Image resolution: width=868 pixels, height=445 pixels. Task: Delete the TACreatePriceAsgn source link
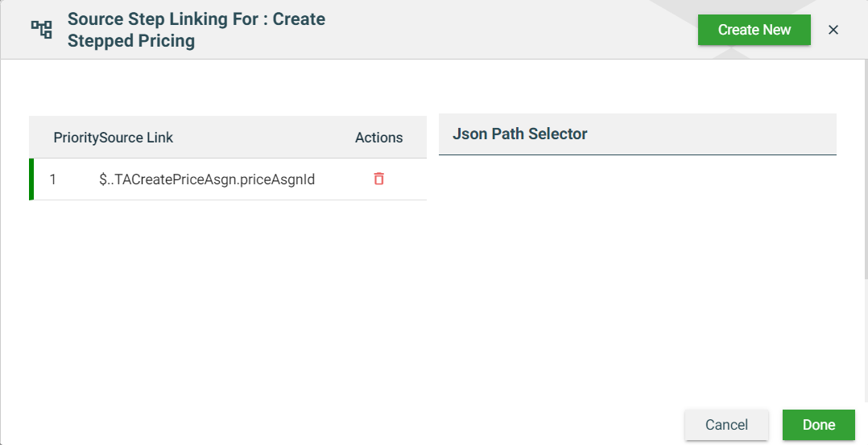click(x=378, y=179)
